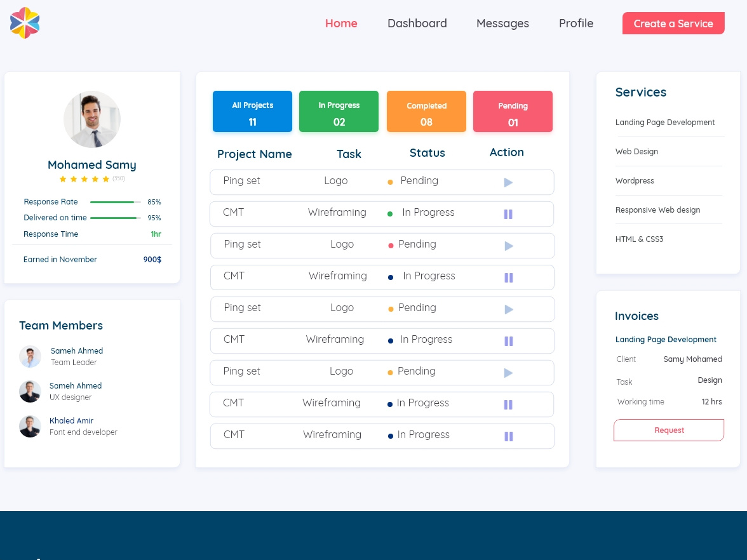Open the Dashboard page
The height and width of the screenshot is (560, 747).
pyautogui.click(x=417, y=23)
